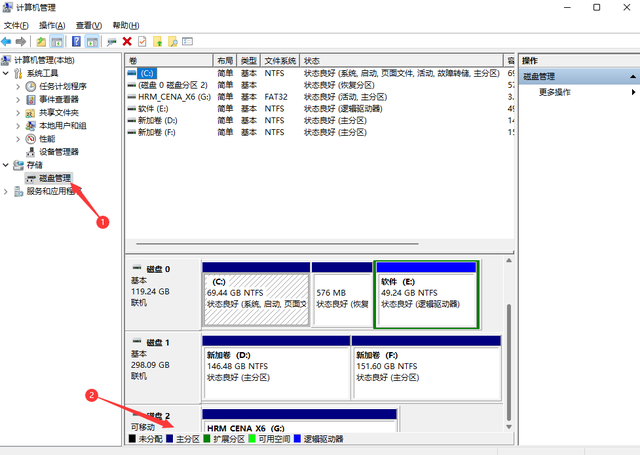This screenshot has width=640, height=455.
Task: Click the black 未分配 legend swatch
Action: pyautogui.click(x=132, y=439)
